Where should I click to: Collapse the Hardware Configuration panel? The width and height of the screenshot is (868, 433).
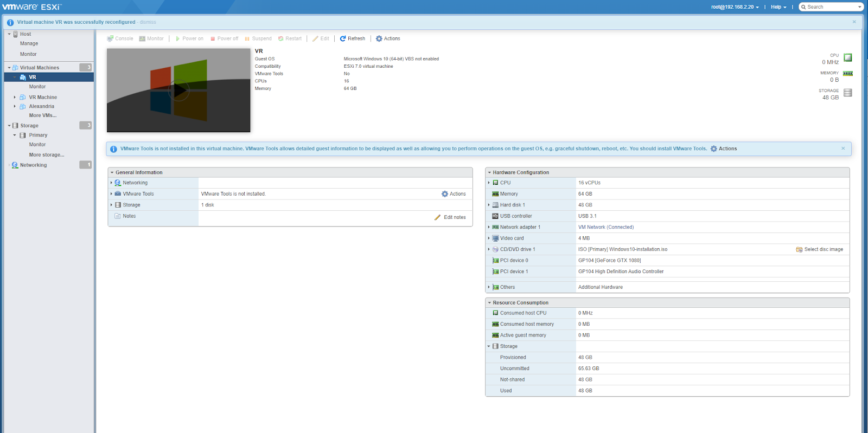click(489, 172)
